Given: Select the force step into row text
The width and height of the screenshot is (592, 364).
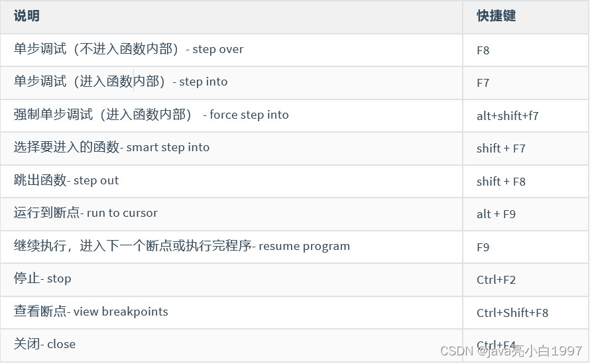Looking at the screenshot, I should point(151,115).
